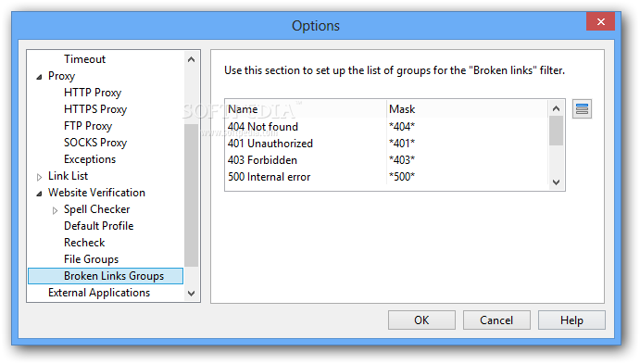Click the Name column header
This screenshot has height=364, width=640.
point(306,109)
